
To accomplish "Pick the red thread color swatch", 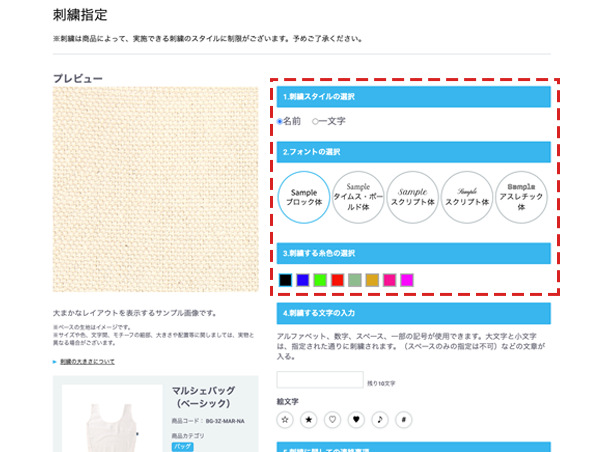I will coord(337,280).
